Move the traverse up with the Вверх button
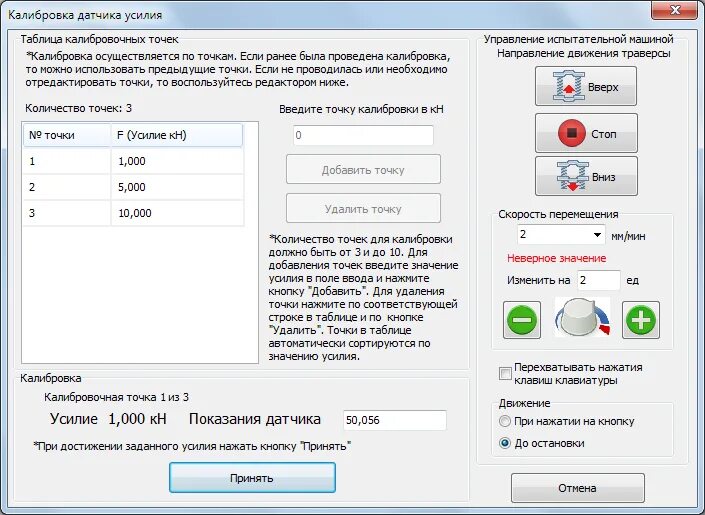The height and width of the screenshot is (515, 705). click(585, 86)
